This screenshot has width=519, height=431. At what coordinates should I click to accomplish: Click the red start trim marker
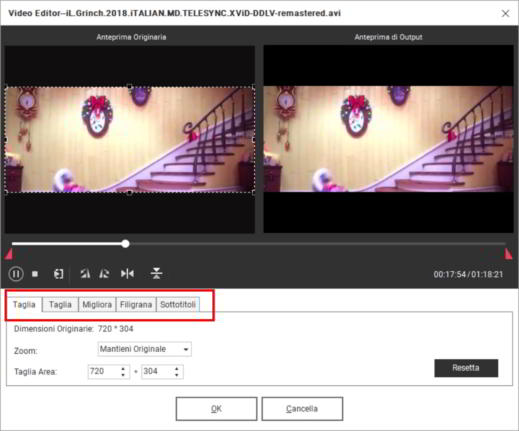click(9, 254)
